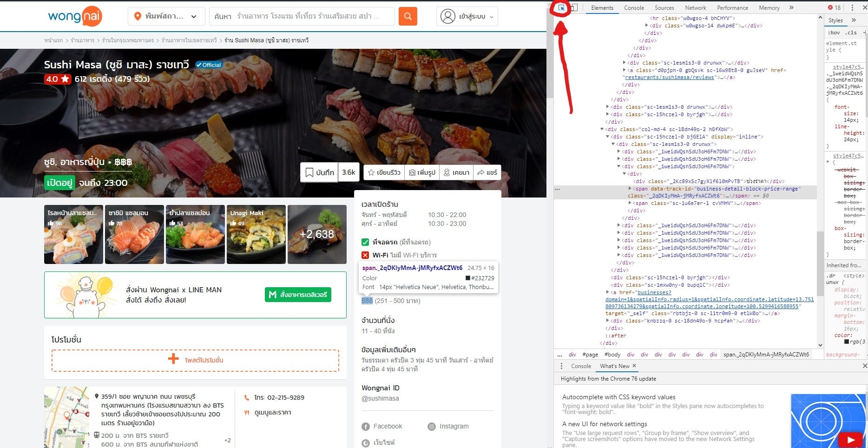Click the color swatch for #232729
868x448 pixels.
[x=468, y=278]
